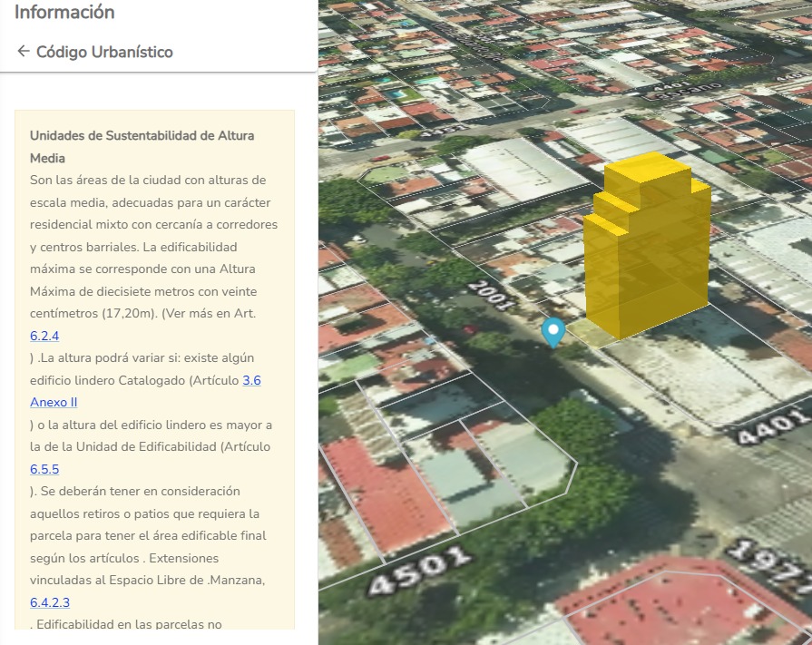Click the map street number label 2001
Screen dimensions: 812x645
point(492,295)
